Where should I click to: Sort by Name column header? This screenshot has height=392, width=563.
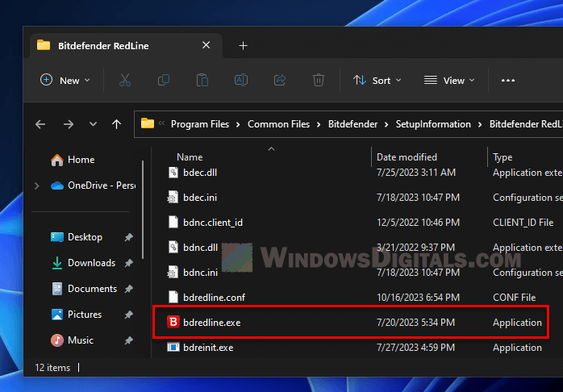[x=190, y=157]
